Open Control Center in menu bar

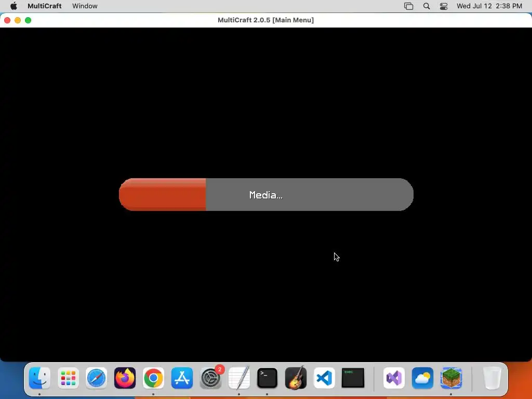(444, 6)
